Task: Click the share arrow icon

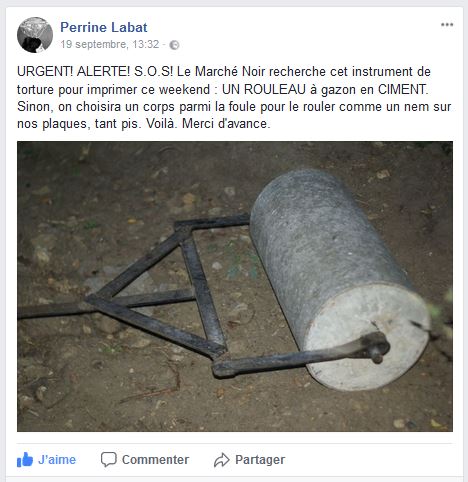Action: click(x=222, y=460)
